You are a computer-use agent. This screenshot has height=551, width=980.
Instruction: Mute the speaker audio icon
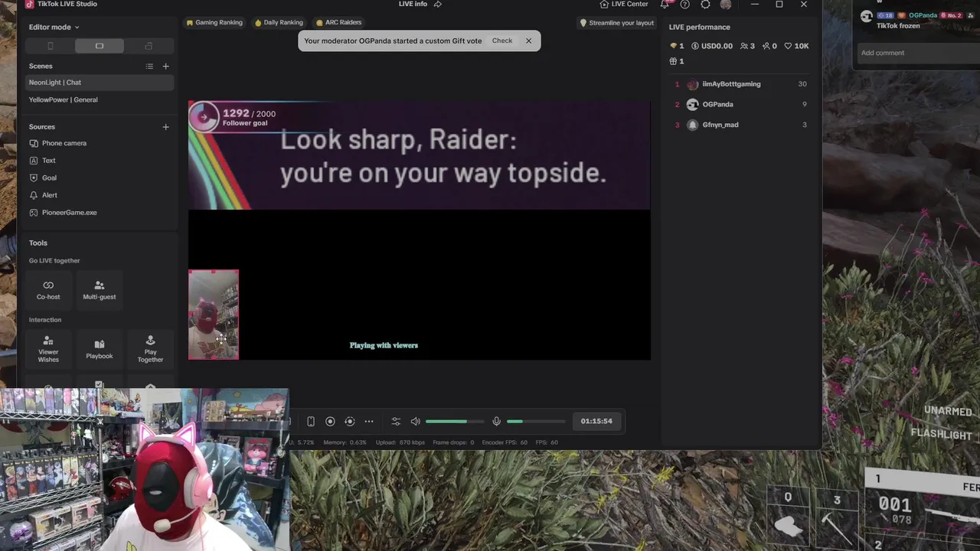(x=416, y=421)
